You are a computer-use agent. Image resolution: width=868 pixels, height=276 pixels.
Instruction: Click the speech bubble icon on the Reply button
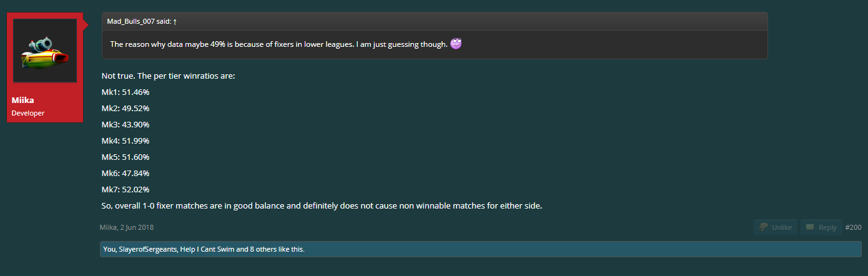coord(810,227)
